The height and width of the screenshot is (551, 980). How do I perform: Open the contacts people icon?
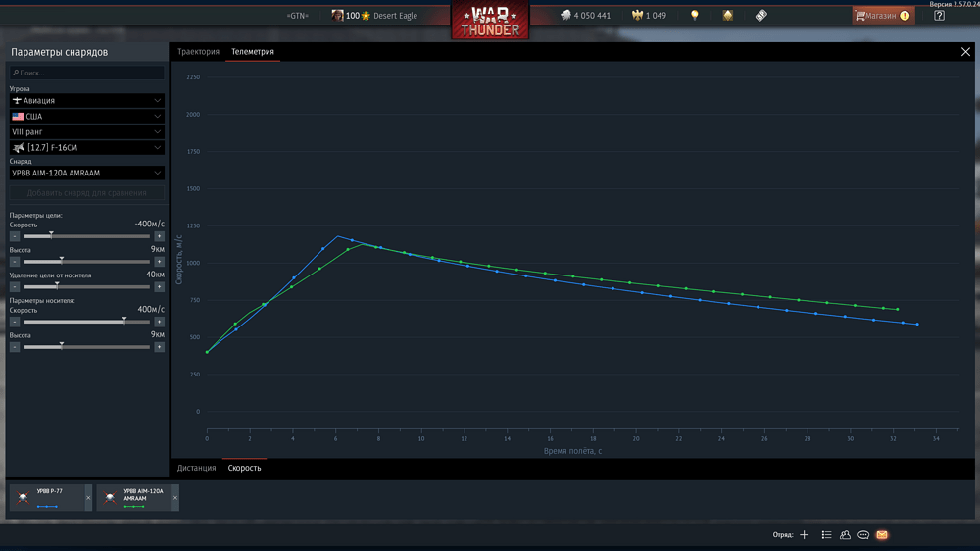tap(845, 534)
